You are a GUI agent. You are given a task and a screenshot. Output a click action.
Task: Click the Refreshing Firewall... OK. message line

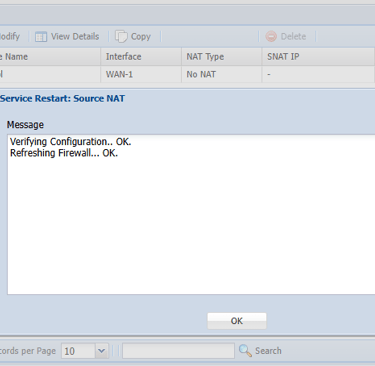[64, 153]
